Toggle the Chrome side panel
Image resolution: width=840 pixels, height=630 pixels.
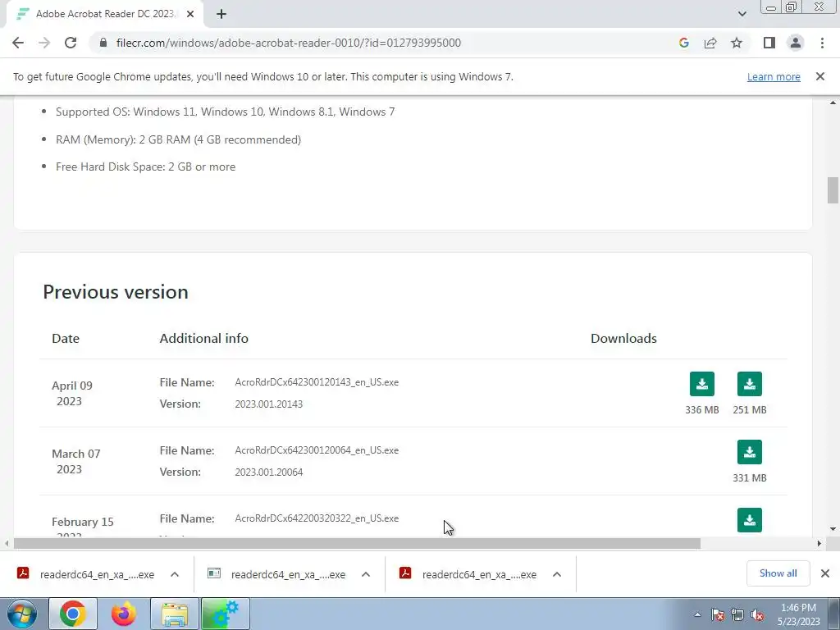769,43
